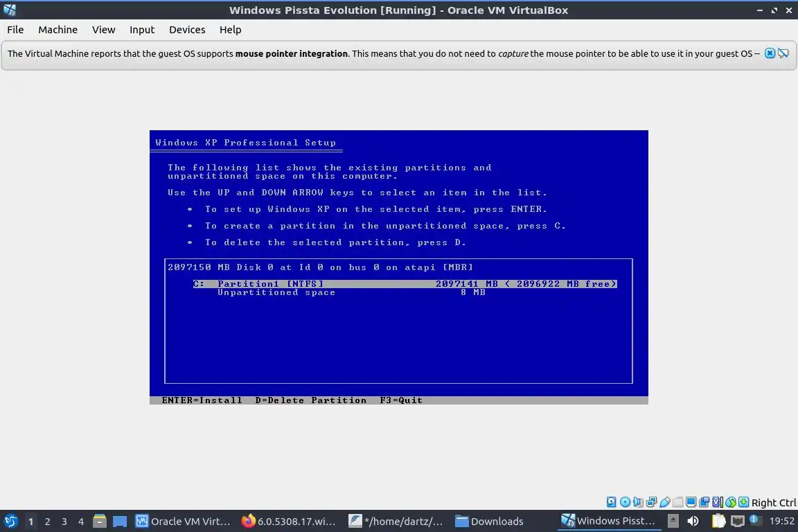Click the keyboard capture green arrow icon

point(743,502)
